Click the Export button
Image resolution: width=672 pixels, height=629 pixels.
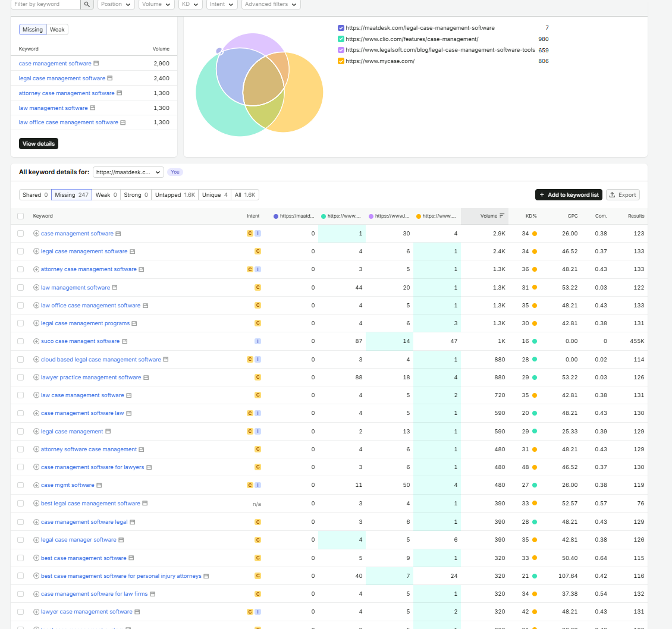click(x=623, y=195)
